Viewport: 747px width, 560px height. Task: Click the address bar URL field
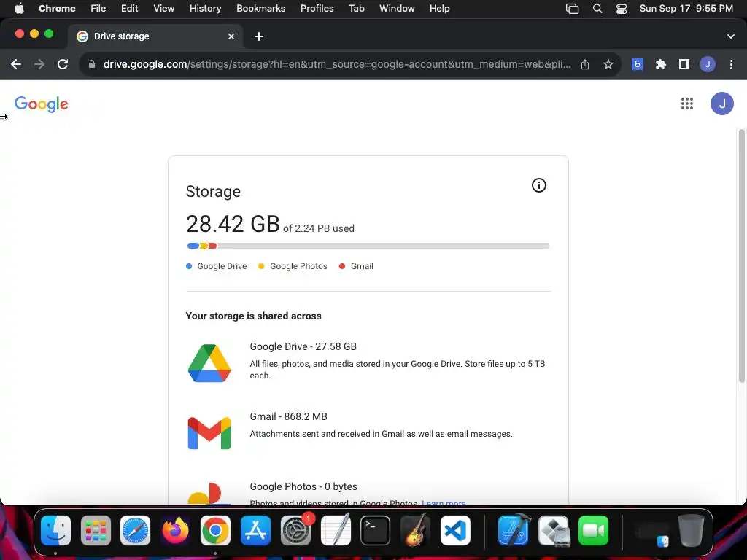[x=337, y=64]
